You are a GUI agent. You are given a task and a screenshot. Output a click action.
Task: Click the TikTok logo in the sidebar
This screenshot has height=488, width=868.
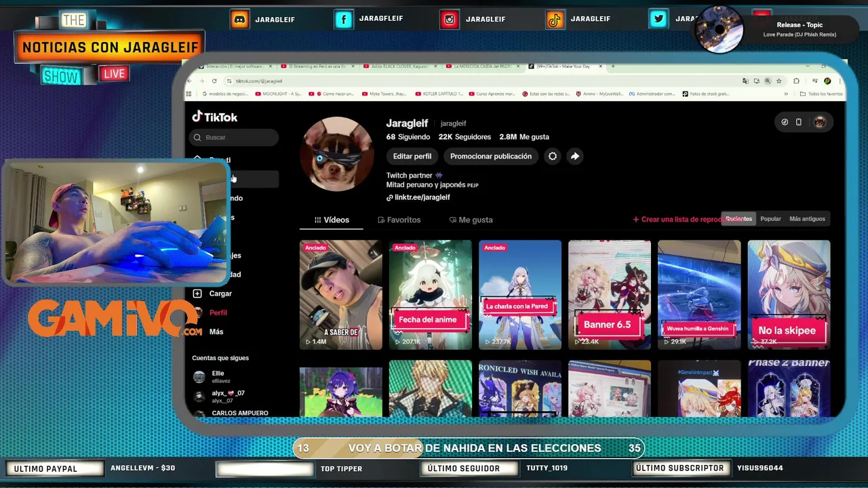point(214,117)
